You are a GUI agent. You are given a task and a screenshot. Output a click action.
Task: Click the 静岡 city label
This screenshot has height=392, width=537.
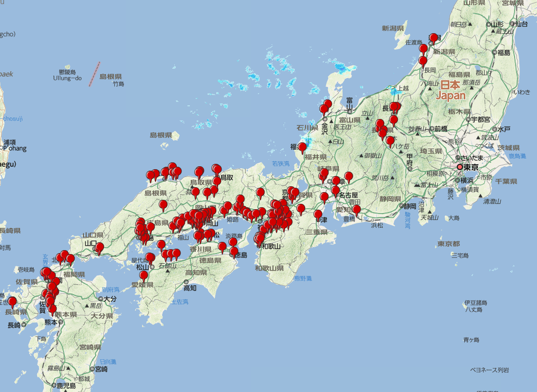410,206
